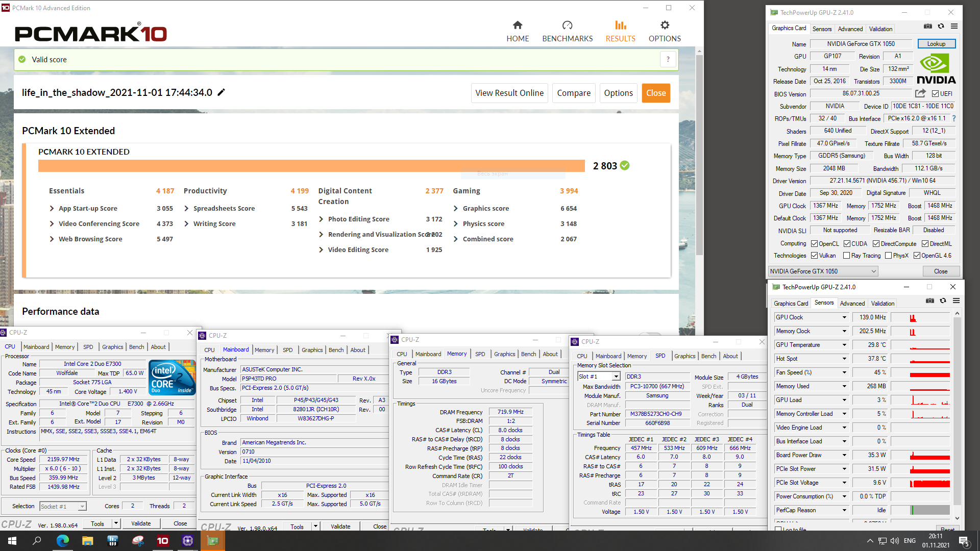The width and height of the screenshot is (980, 551).
Task: Toggle OpenCL checkbox in GPU-Z
Action: click(x=815, y=244)
